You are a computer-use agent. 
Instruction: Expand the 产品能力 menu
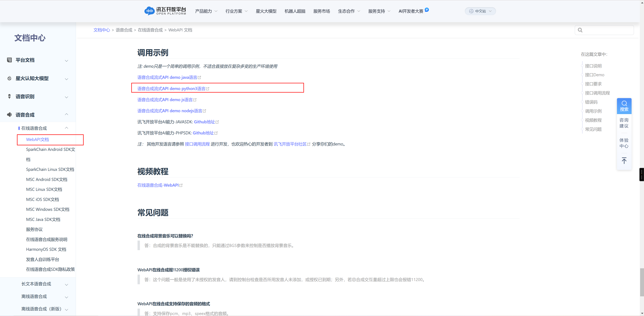coord(206,11)
